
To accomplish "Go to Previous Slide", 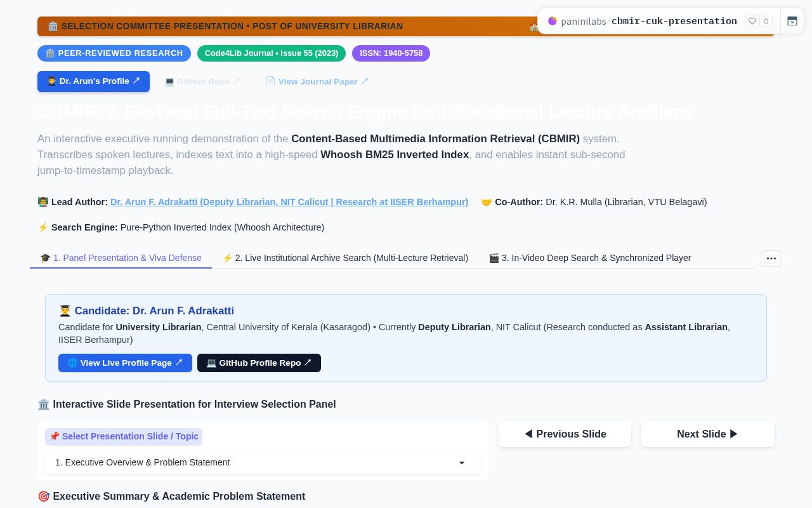I will pos(565,434).
